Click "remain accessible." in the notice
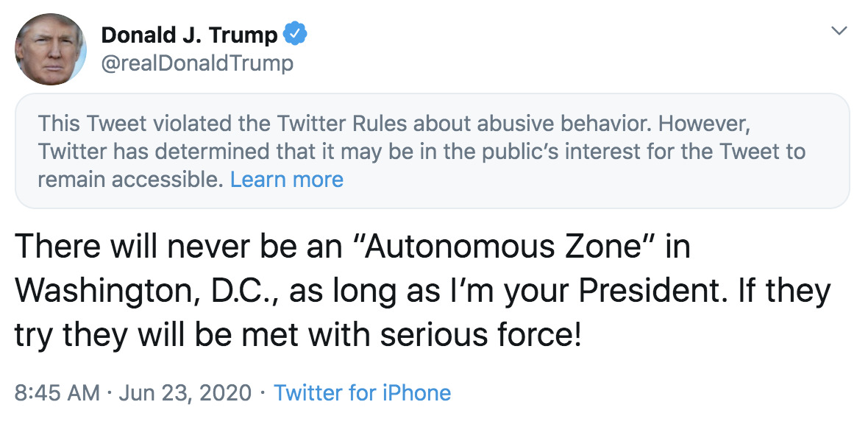Image resolution: width=868 pixels, height=427 pixels. [130, 180]
